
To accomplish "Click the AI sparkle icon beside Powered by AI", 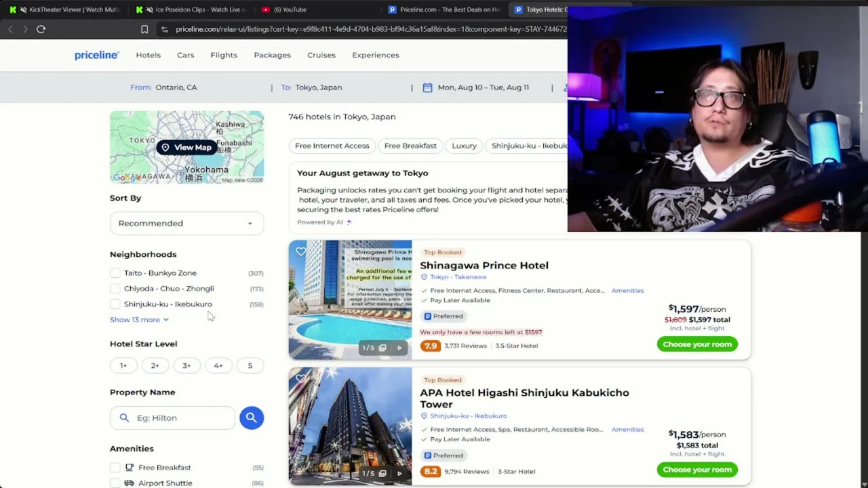I will tap(349, 222).
